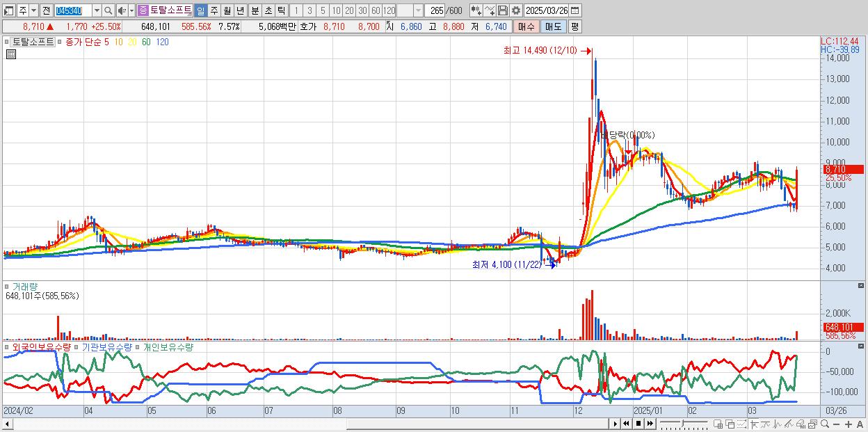Click the letter A text tool icon
Image resolution: width=868 pixels, height=432 pixels.
coord(860,424)
